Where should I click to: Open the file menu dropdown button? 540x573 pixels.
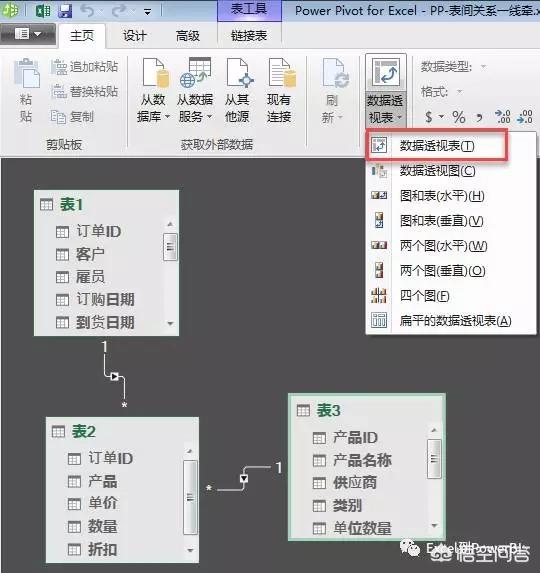(28, 34)
